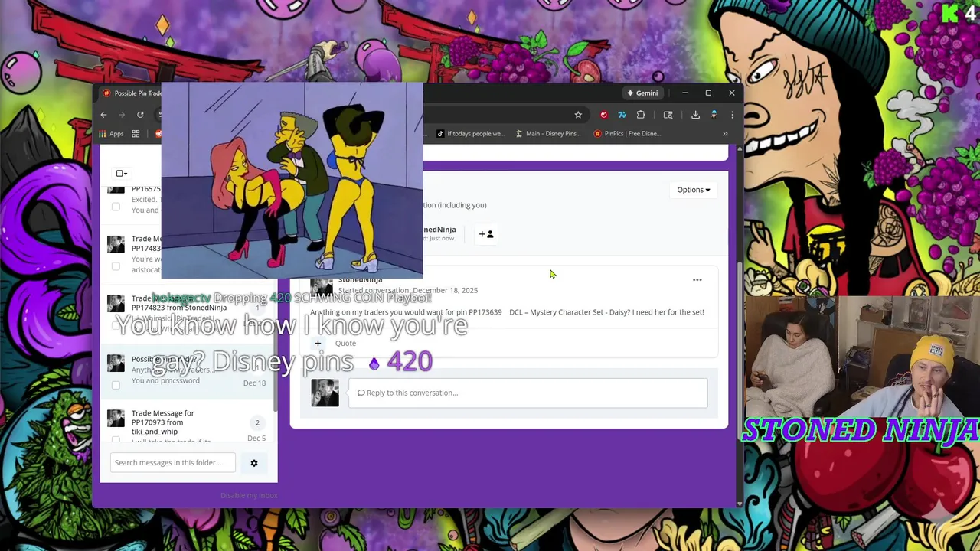Click the Search messages in this folder box
The height and width of the screenshot is (551, 980).
click(x=173, y=462)
